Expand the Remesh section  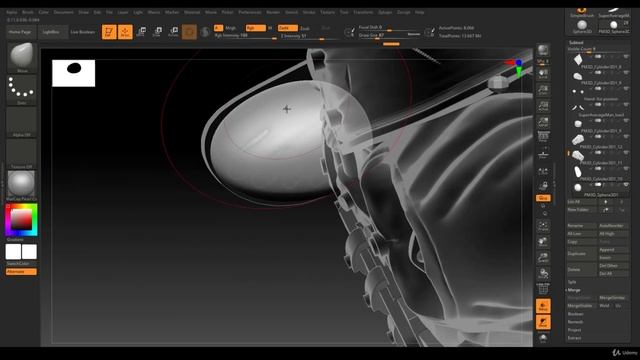(x=575, y=322)
